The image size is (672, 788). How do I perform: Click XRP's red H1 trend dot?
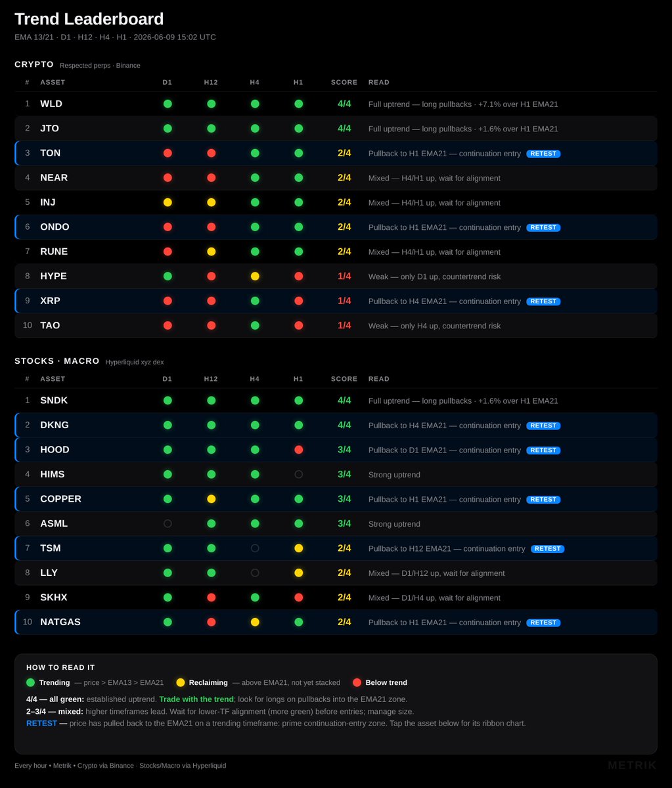pyautogui.click(x=298, y=301)
